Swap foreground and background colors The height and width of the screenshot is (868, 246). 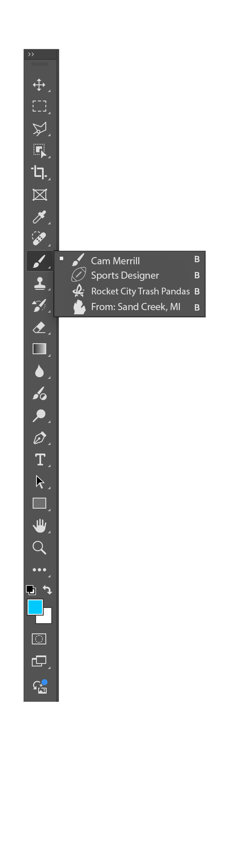48,590
